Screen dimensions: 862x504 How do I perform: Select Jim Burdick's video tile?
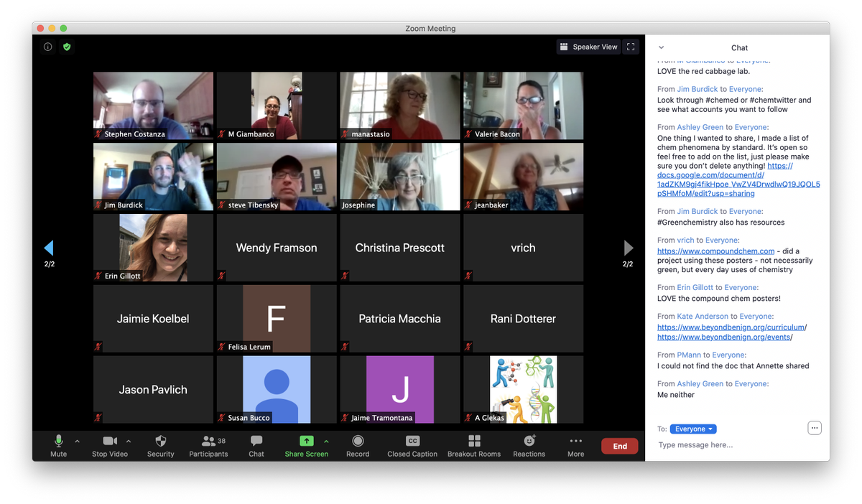[x=153, y=177]
